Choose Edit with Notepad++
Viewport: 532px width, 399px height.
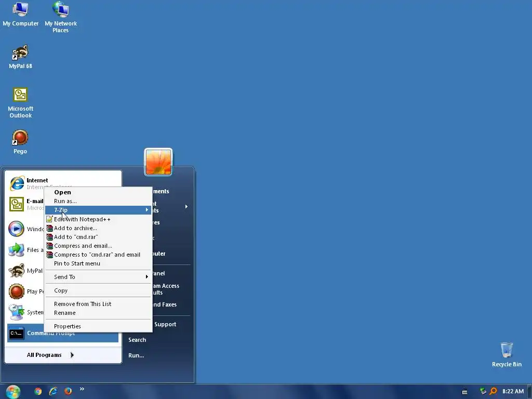pyautogui.click(x=98, y=219)
